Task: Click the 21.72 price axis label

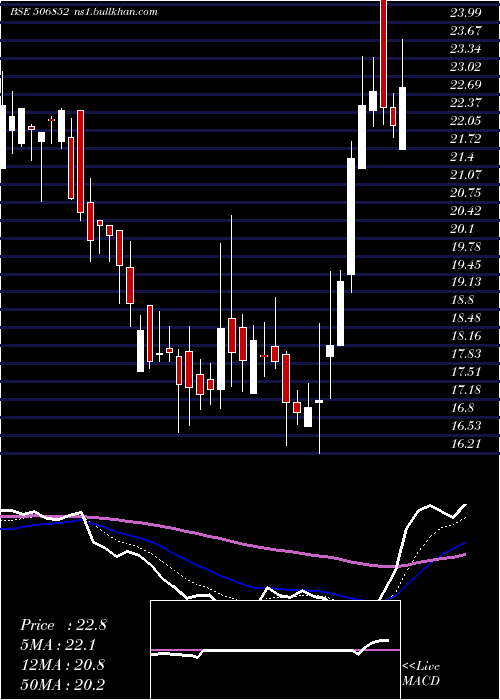Action: click(x=466, y=139)
